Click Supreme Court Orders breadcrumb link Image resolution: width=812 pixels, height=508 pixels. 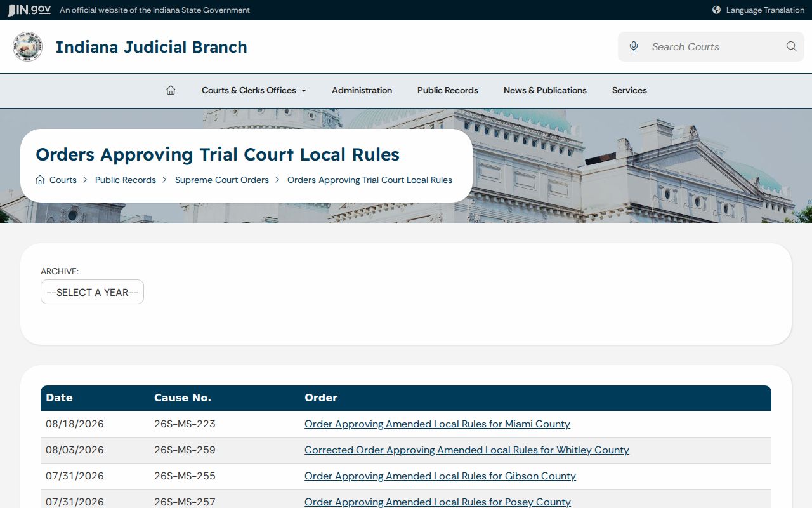222,180
